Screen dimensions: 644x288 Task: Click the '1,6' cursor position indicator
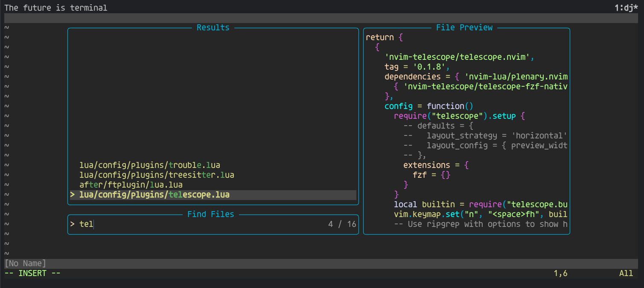(560, 273)
